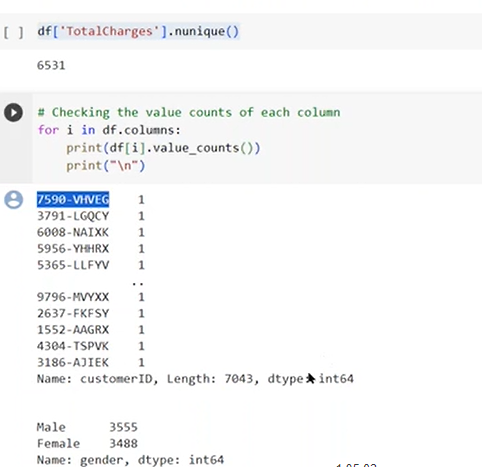Click inside the df['TotalCharges'].nunique() code line
The height and width of the screenshot is (467, 482).
[138, 31]
